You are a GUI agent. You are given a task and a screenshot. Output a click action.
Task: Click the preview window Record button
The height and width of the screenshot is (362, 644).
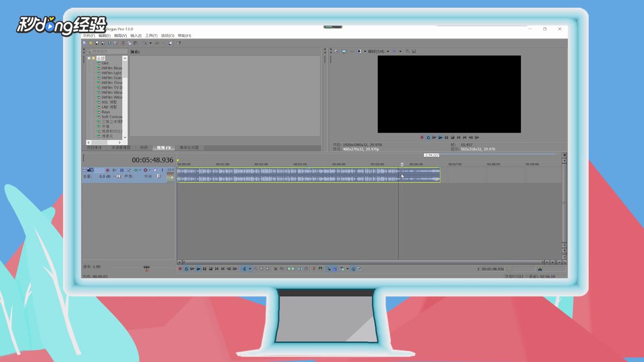click(x=422, y=137)
